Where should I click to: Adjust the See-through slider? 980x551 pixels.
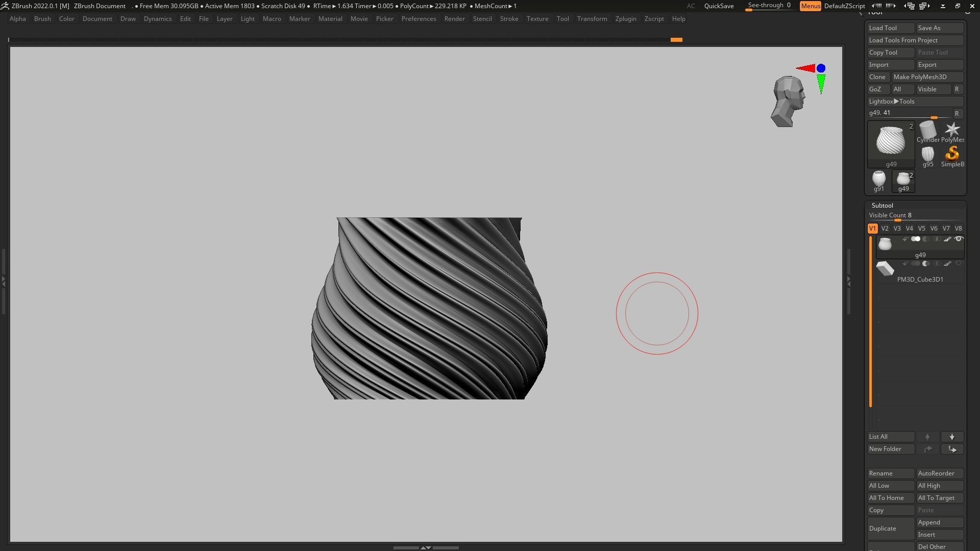click(x=769, y=6)
